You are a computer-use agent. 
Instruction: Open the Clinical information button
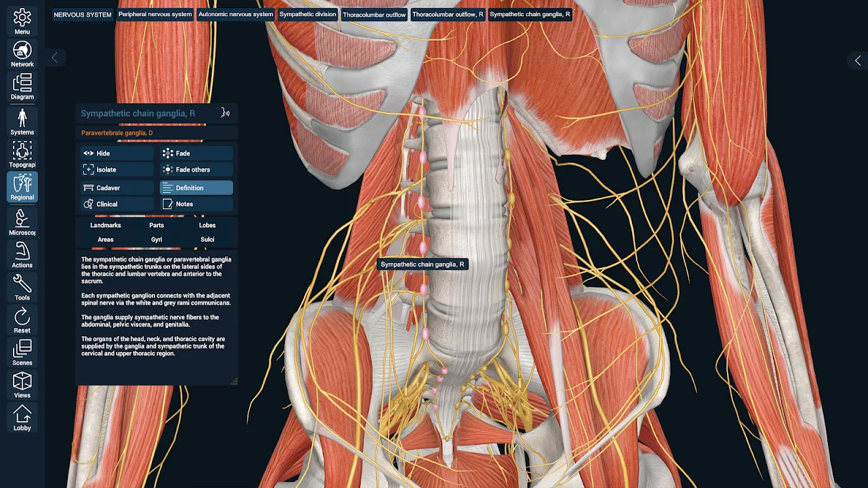[x=117, y=204]
